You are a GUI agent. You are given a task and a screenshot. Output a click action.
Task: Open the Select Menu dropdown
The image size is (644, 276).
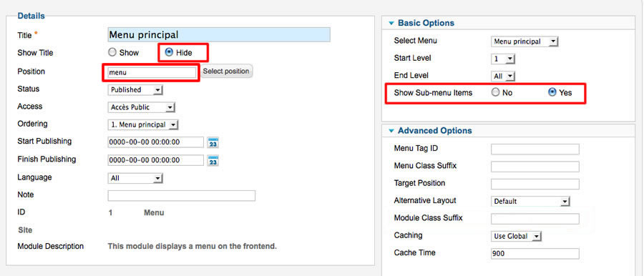(x=525, y=41)
